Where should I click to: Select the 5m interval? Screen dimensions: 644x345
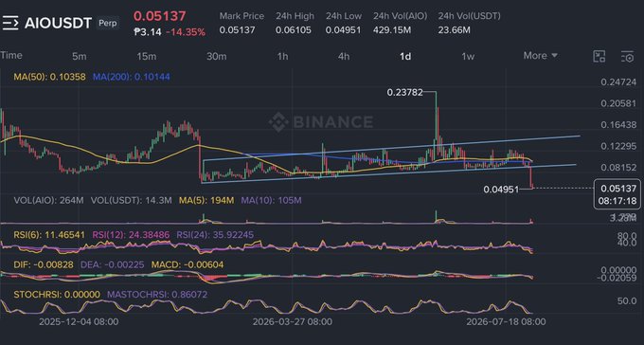click(80, 56)
